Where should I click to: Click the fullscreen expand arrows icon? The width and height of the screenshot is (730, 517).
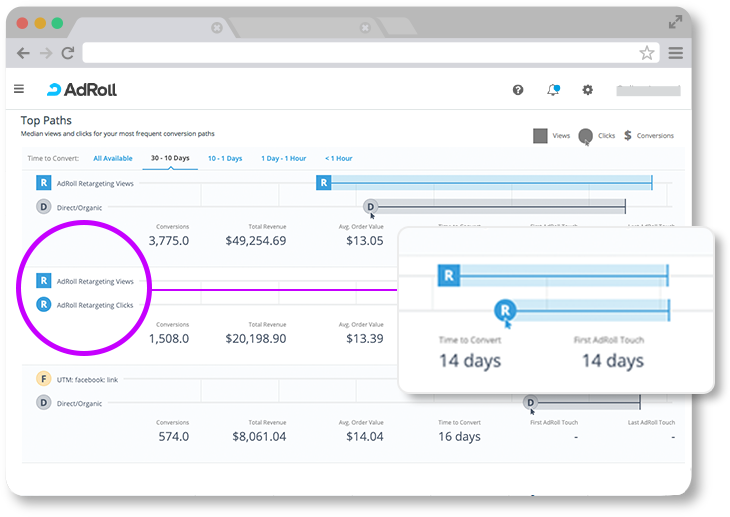click(675, 22)
